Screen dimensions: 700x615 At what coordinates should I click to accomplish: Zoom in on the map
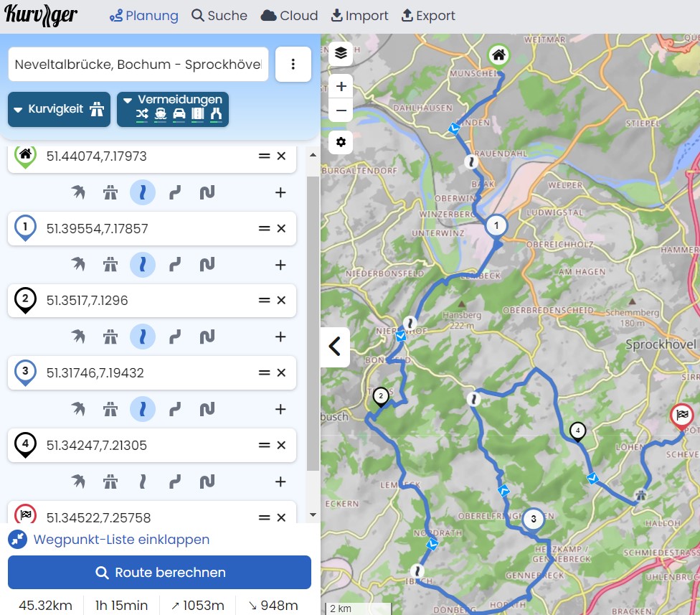(x=341, y=87)
